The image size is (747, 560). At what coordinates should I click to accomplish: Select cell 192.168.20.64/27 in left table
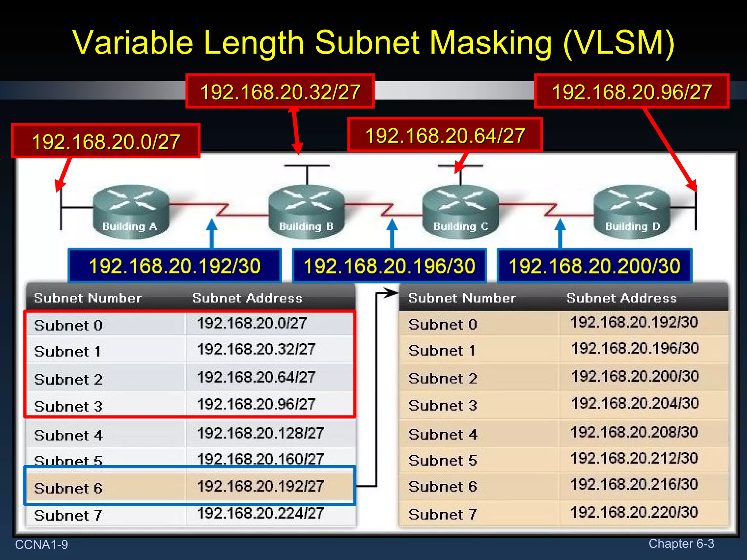256,377
